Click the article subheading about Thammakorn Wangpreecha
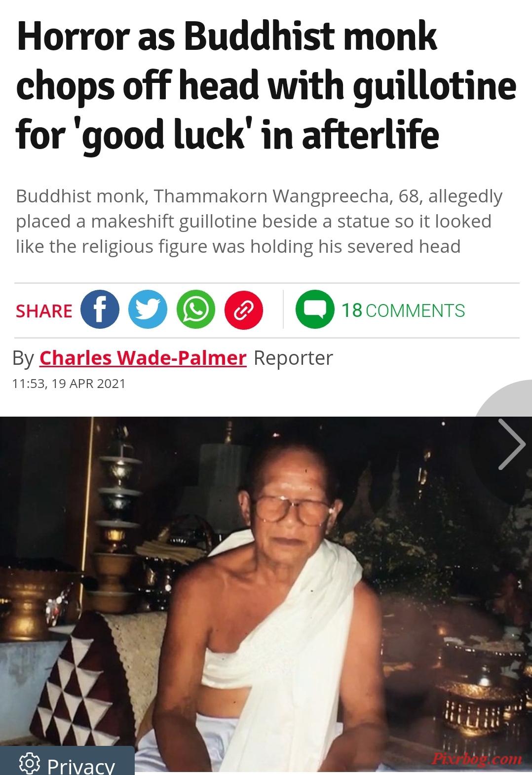 [x=259, y=221]
